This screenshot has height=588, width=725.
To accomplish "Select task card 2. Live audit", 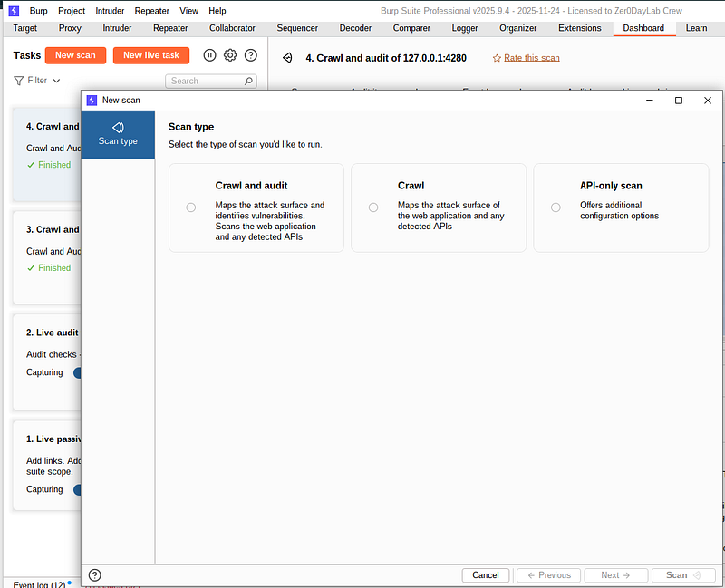I will coord(47,362).
